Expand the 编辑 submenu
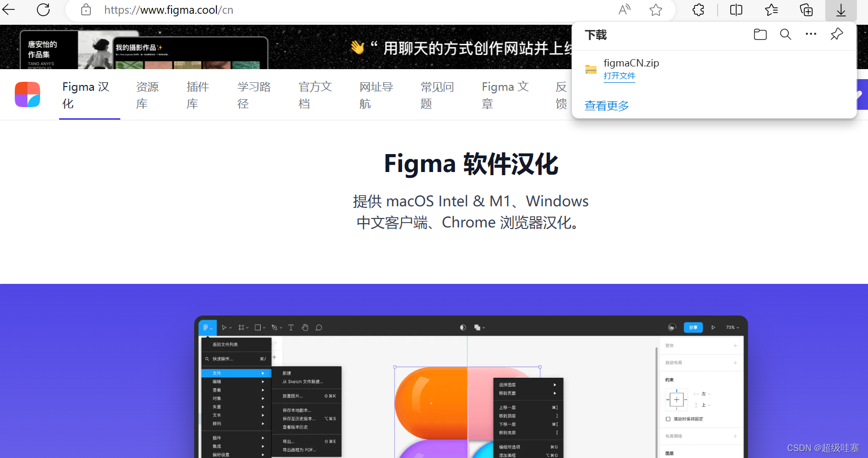 pos(236,381)
